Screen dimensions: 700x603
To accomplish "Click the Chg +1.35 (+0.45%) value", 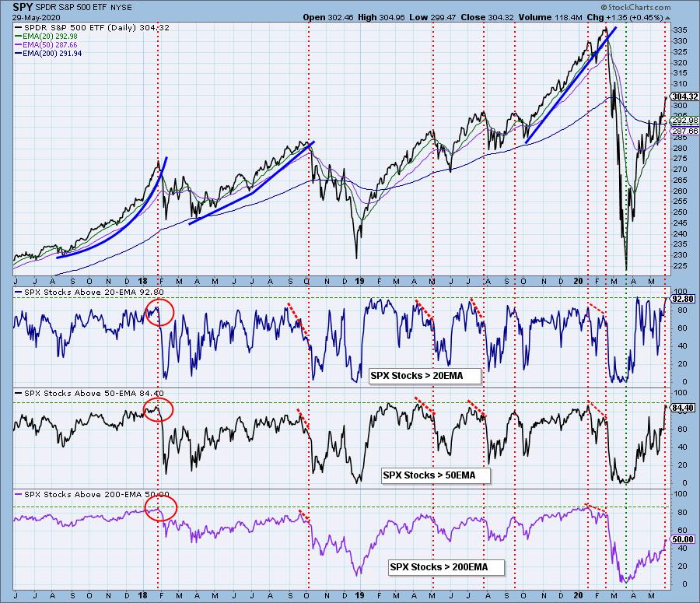I will (625, 17).
